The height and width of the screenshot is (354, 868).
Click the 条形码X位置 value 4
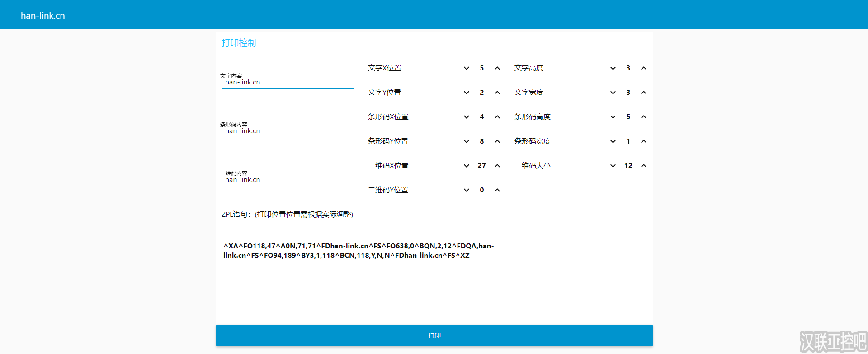pos(482,117)
